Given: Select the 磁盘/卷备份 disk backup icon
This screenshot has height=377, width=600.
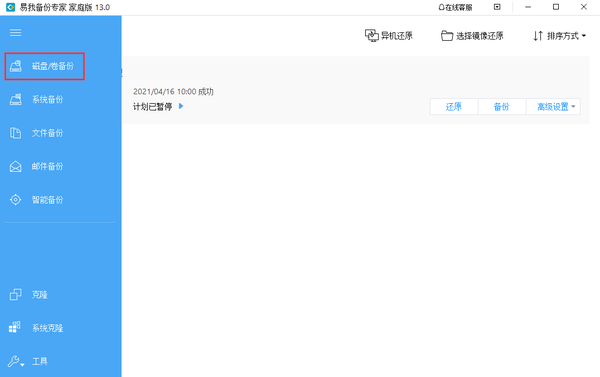Looking at the screenshot, I should click(x=16, y=66).
